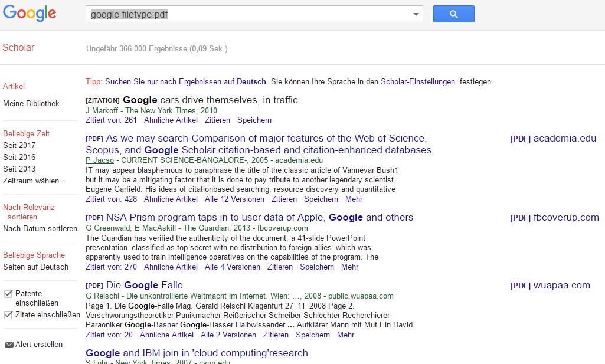Open 'Alle 2 Versionen'
This screenshot has height=364, width=605.
pos(228,335)
